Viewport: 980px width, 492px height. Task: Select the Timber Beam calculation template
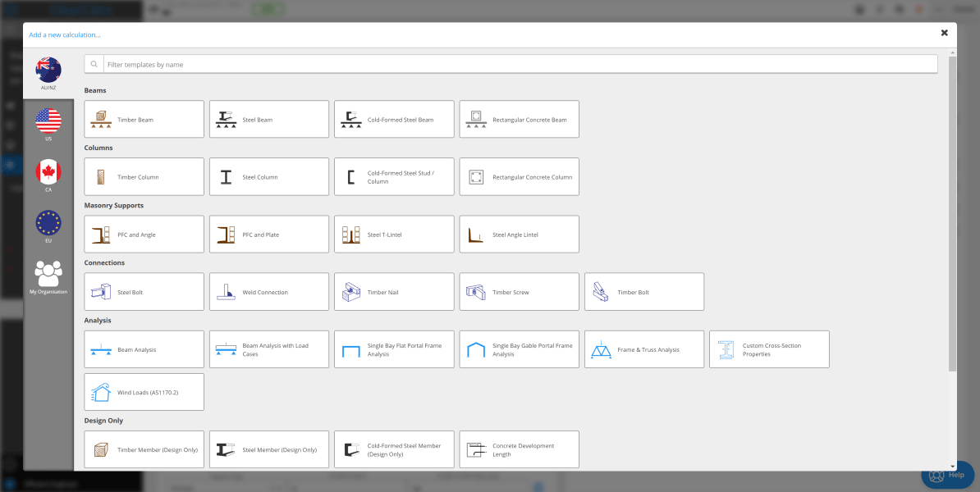144,119
